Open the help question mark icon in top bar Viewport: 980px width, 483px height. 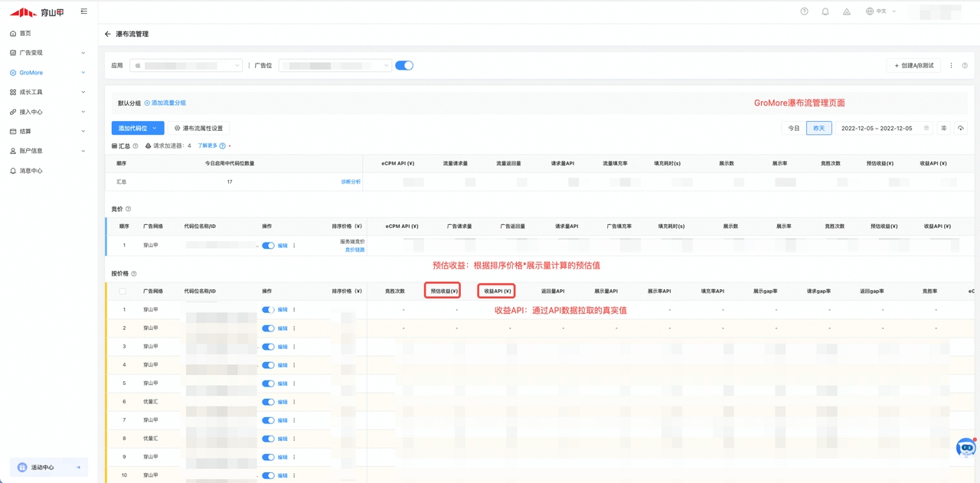804,11
